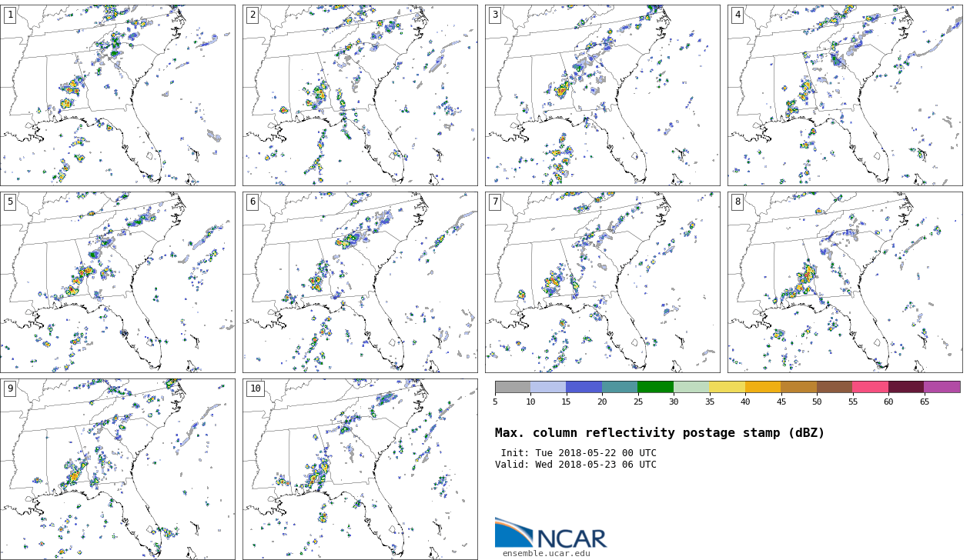View ensemble member 8 reflectivity map
The height and width of the screenshot is (560, 970).
tap(845, 282)
